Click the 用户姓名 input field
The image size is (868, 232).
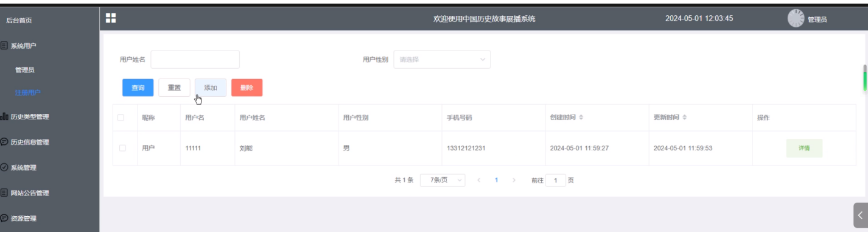pos(195,59)
